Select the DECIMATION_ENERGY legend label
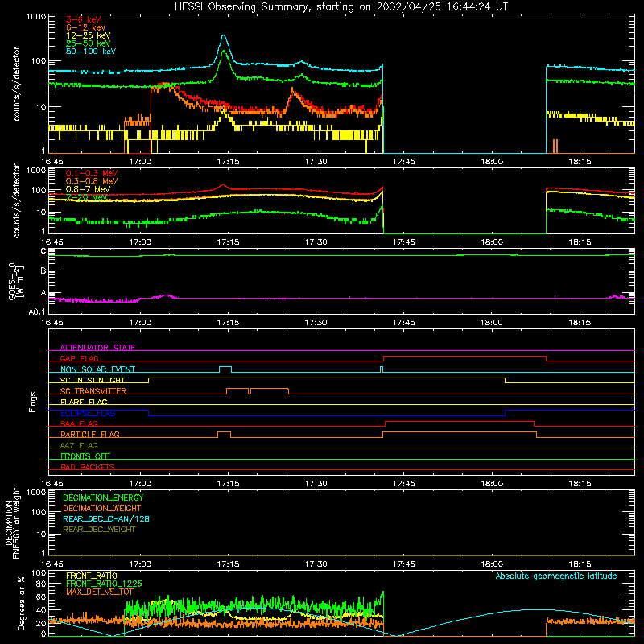Viewport: 644px width, 644px height. click(103, 497)
